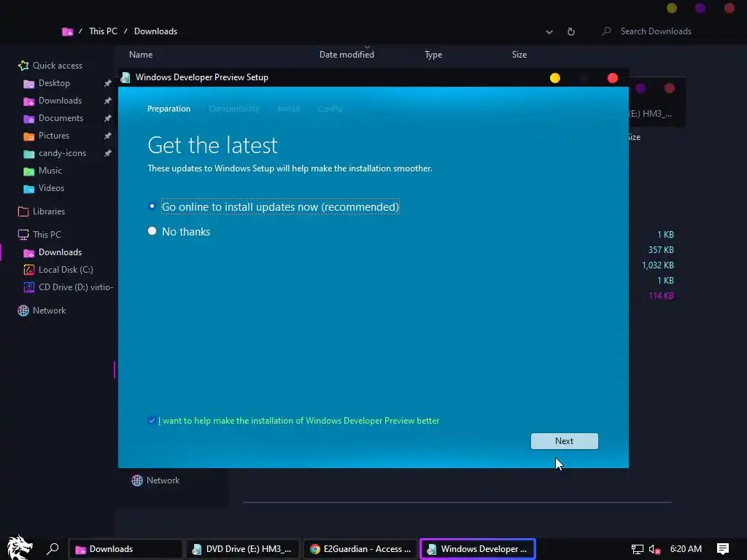Image resolution: width=747 pixels, height=560 pixels.
Task: Open Videos folder in sidebar
Action: (x=51, y=188)
